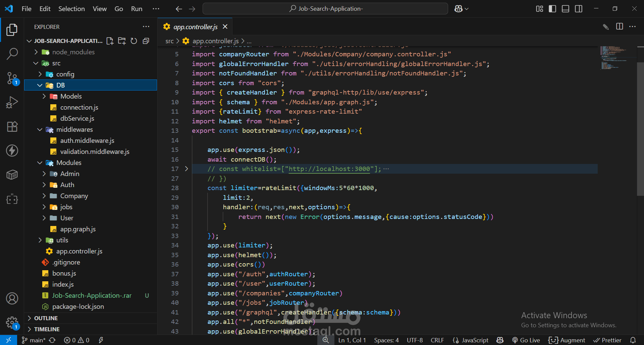This screenshot has width=644, height=345.
Task: Toggle the primary side bar visibility
Action: [552, 9]
